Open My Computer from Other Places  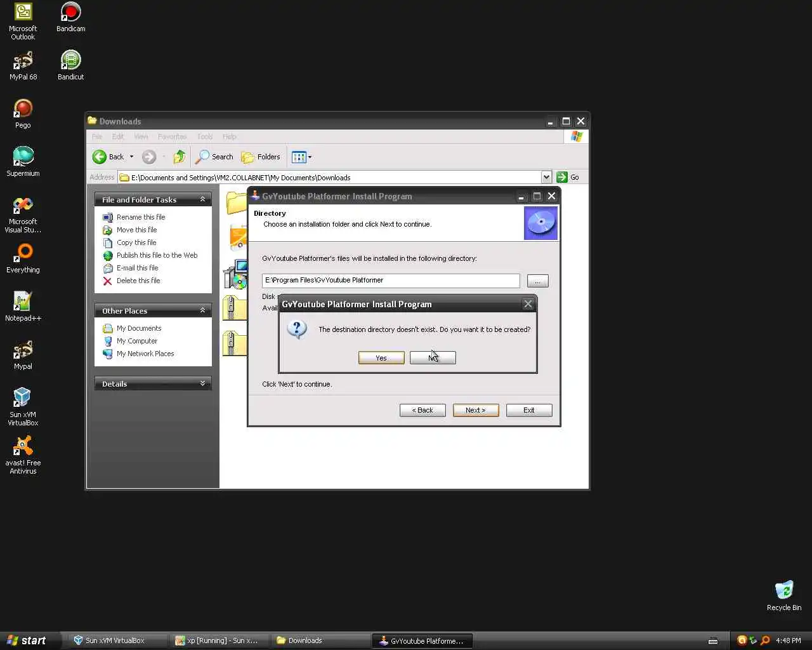[x=137, y=341]
